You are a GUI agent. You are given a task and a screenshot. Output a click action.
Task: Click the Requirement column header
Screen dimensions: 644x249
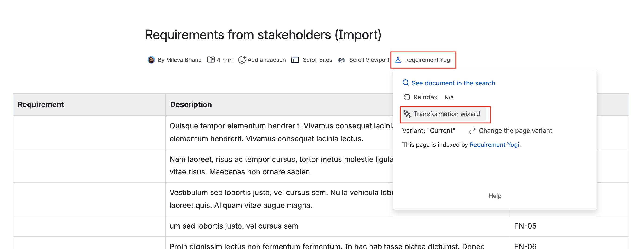(41, 104)
